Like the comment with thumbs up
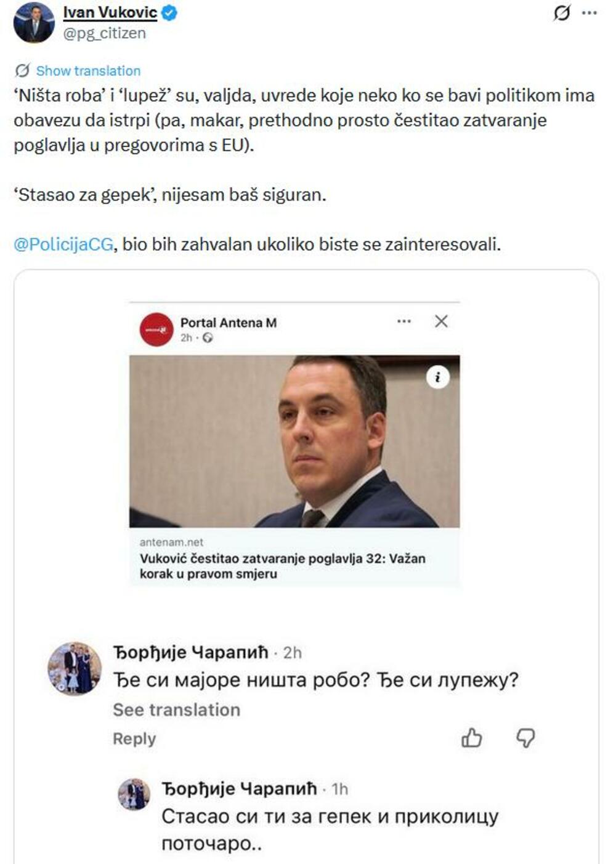This screenshot has height=864, width=616. (x=472, y=737)
